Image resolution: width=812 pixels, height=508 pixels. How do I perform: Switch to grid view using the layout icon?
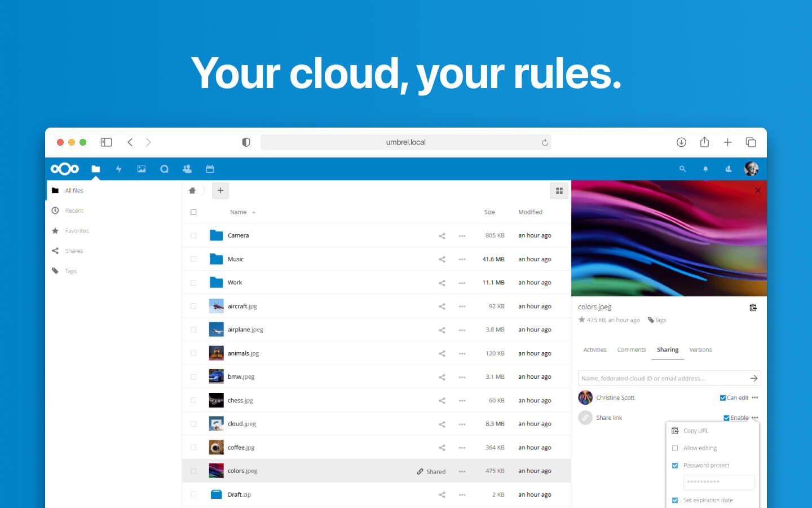pyautogui.click(x=559, y=191)
